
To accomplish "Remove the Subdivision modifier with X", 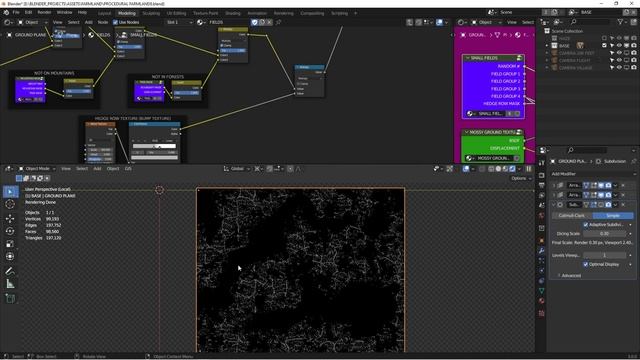I will coord(623,204).
